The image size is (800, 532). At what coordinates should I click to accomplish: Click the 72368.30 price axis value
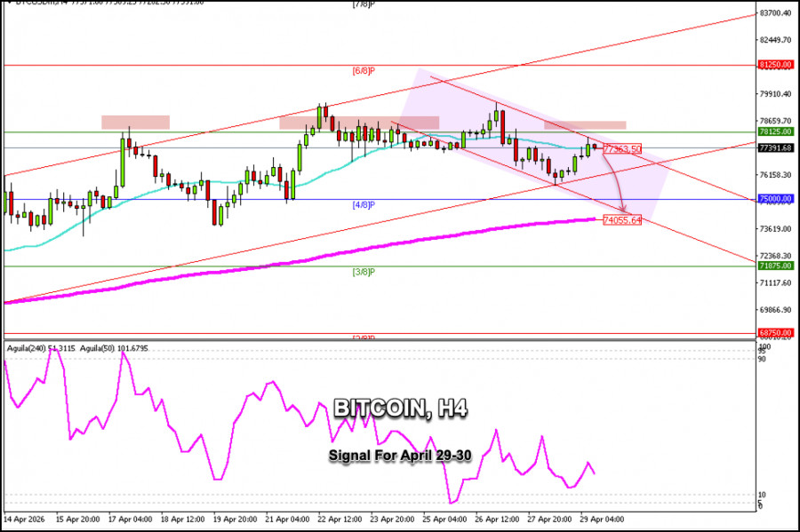click(x=775, y=256)
